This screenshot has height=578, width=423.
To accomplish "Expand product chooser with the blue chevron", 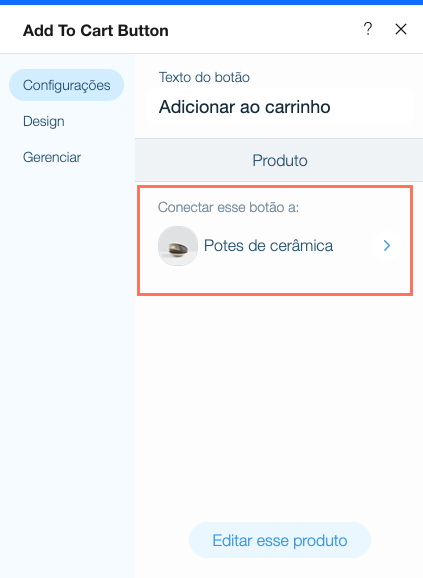I will point(387,246).
